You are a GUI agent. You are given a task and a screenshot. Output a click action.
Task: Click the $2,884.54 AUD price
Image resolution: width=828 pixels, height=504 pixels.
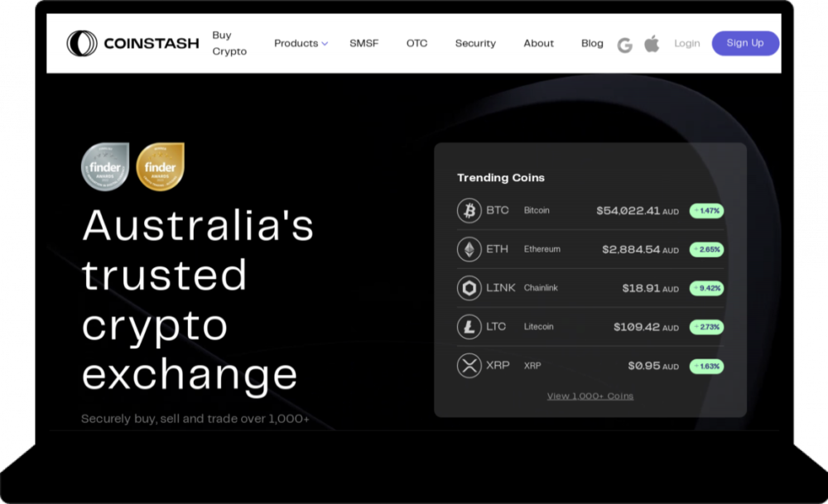tap(641, 250)
